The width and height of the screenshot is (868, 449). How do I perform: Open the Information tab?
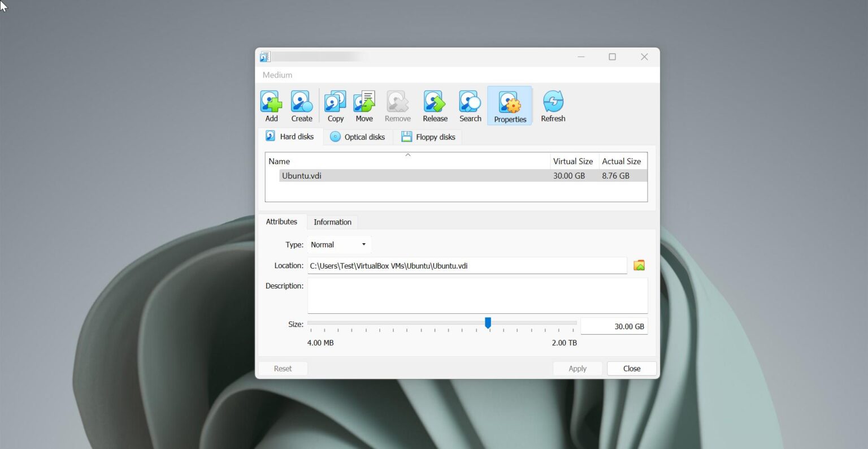(332, 222)
